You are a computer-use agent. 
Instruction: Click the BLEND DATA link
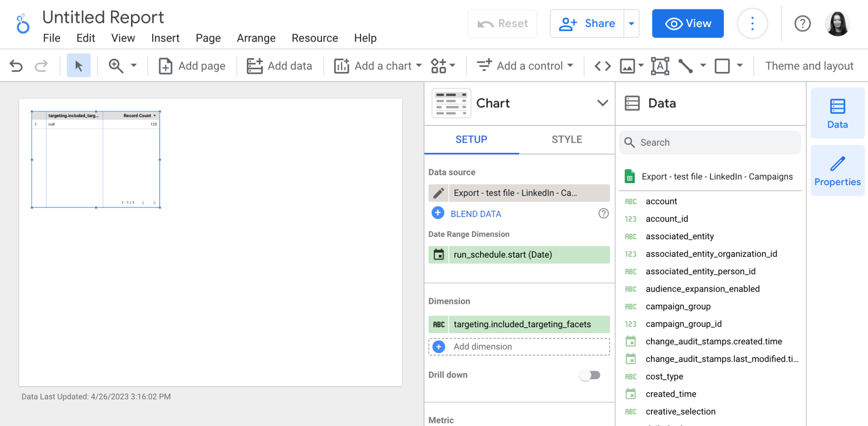pyautogui.click(x=476, y=214)
